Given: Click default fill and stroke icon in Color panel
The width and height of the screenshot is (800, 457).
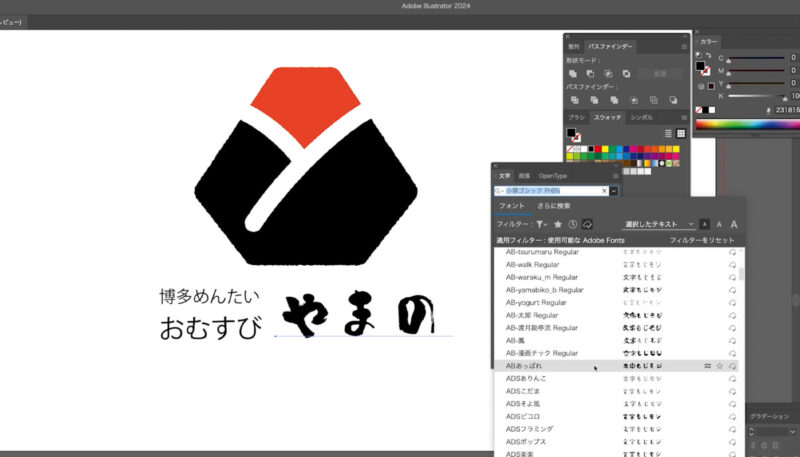Looking at the screenshot, I should (699, 55).
